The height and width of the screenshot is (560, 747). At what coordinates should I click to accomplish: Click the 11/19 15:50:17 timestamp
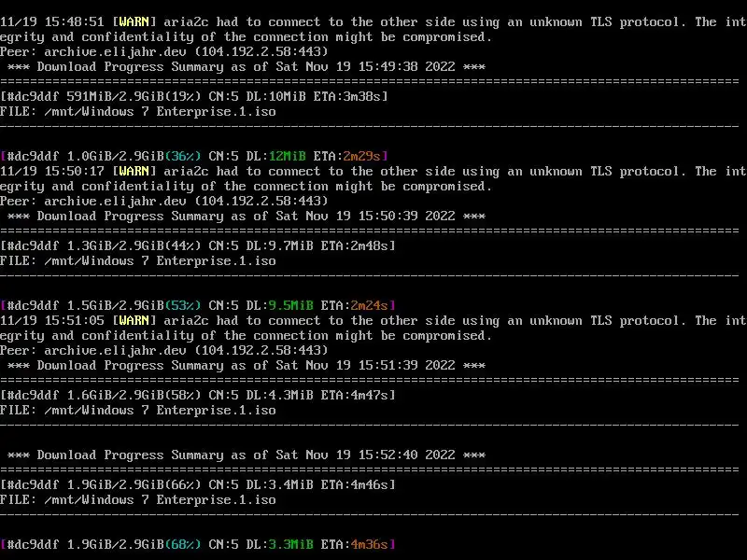point(52,172)
